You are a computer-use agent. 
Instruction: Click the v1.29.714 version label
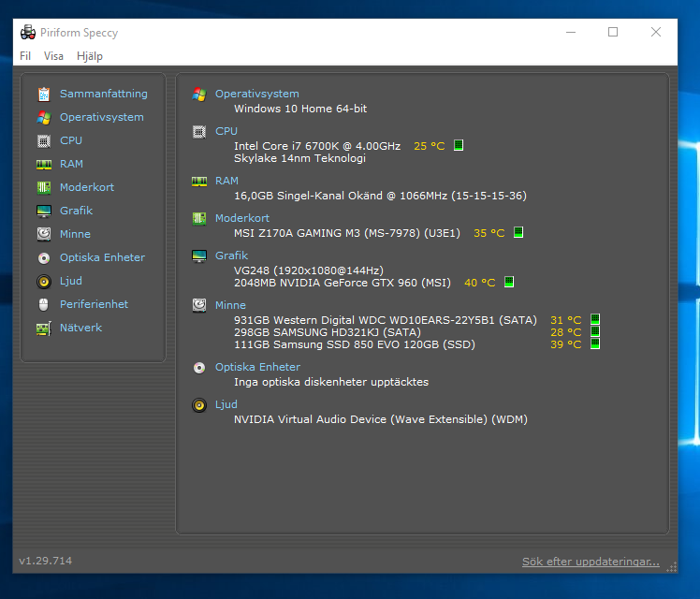point(46,561)
